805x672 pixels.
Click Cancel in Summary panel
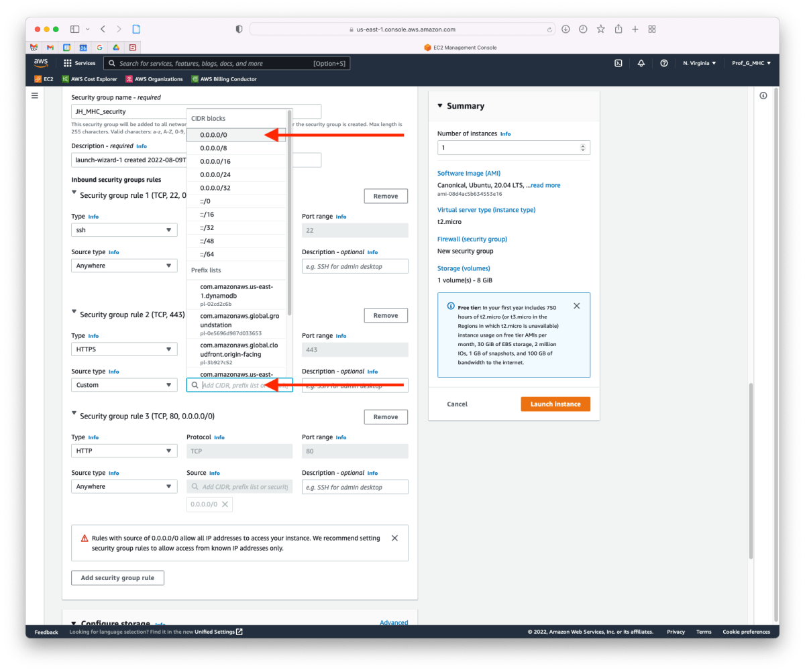(458, 404)
